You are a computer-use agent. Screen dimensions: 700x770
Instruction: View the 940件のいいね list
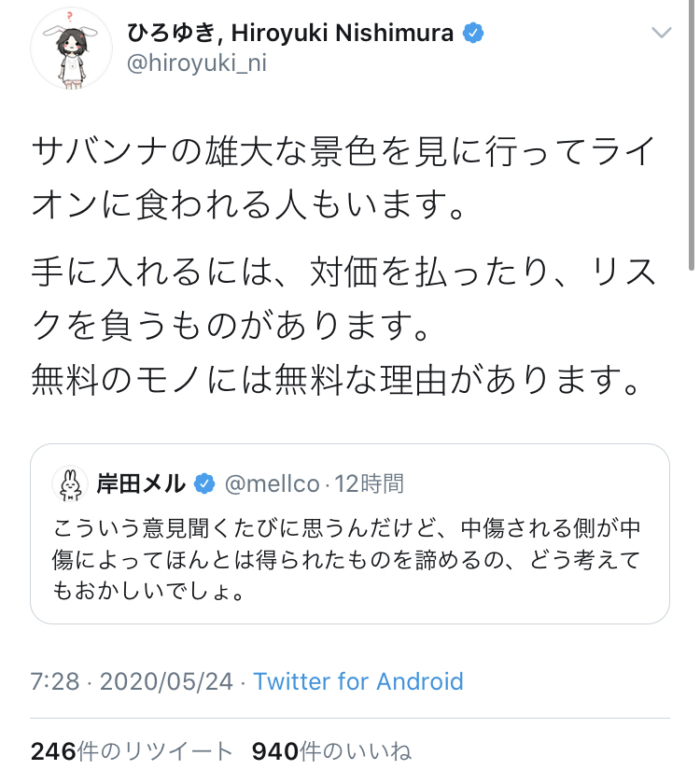point(331,751)
